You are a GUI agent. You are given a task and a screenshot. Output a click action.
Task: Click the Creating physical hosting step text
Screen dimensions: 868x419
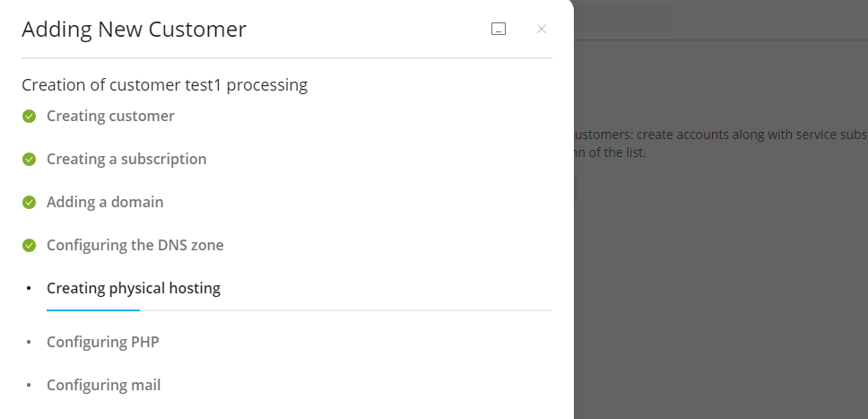(x=134, y=288)
